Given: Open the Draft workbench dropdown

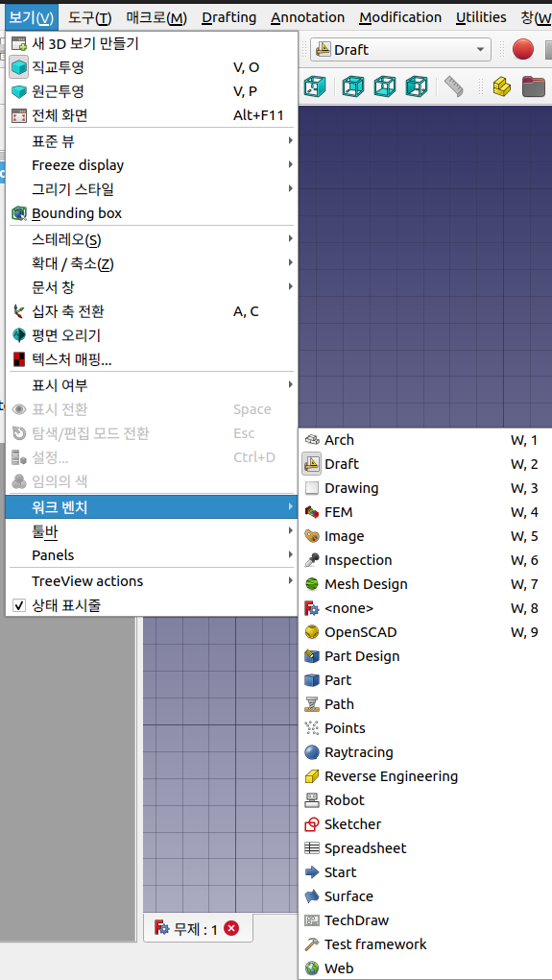Looking at the screenshot, I should point(400,49).
